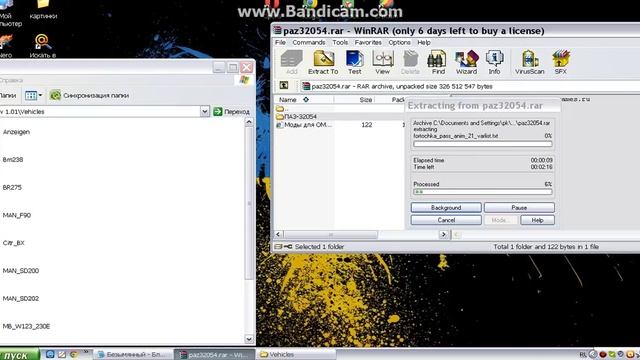
Task: Select the MB_W123_230E folder
Action: click(26, 326)
